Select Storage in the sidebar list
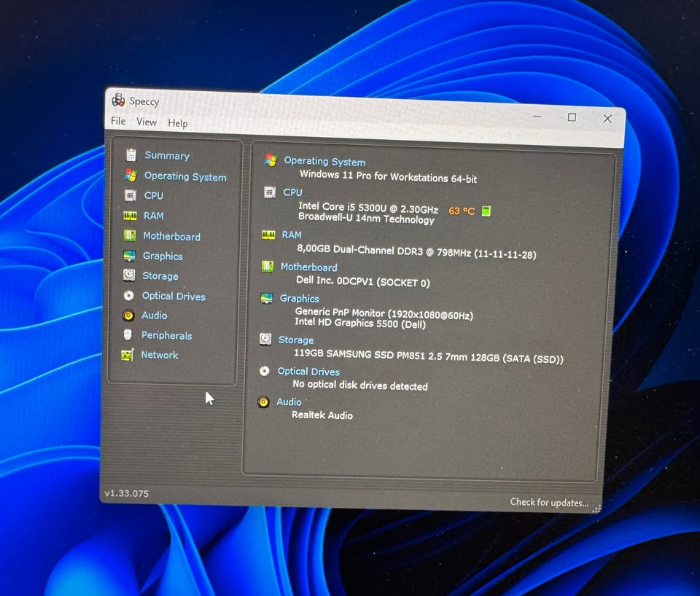 [x=160, y=275]
